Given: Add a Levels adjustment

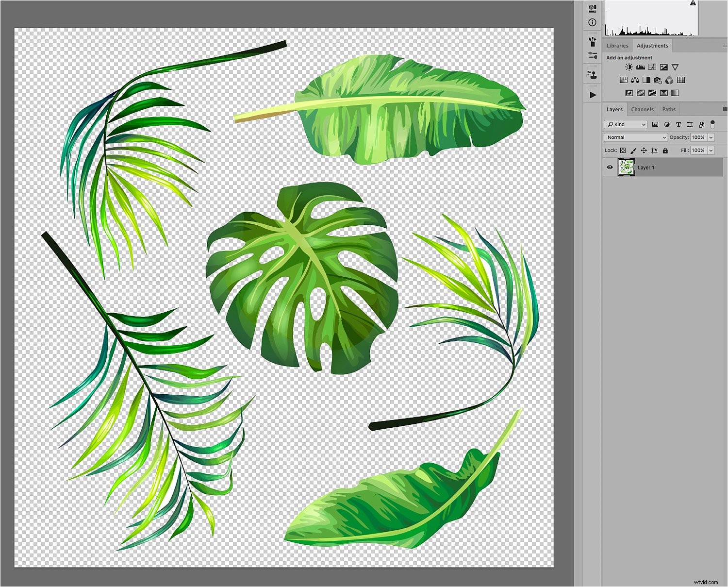Looking at the screenshot, I should click(641, 67).
